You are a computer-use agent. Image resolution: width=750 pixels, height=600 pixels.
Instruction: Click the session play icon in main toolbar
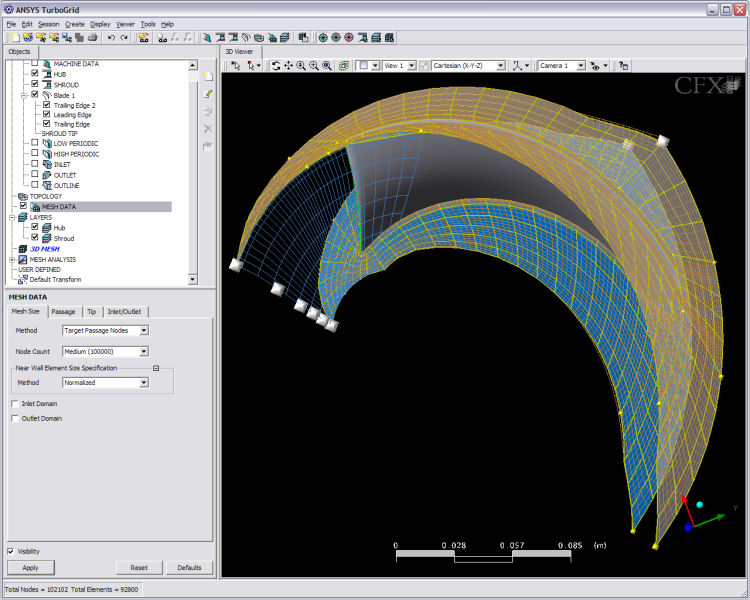[x=143, y=38]
